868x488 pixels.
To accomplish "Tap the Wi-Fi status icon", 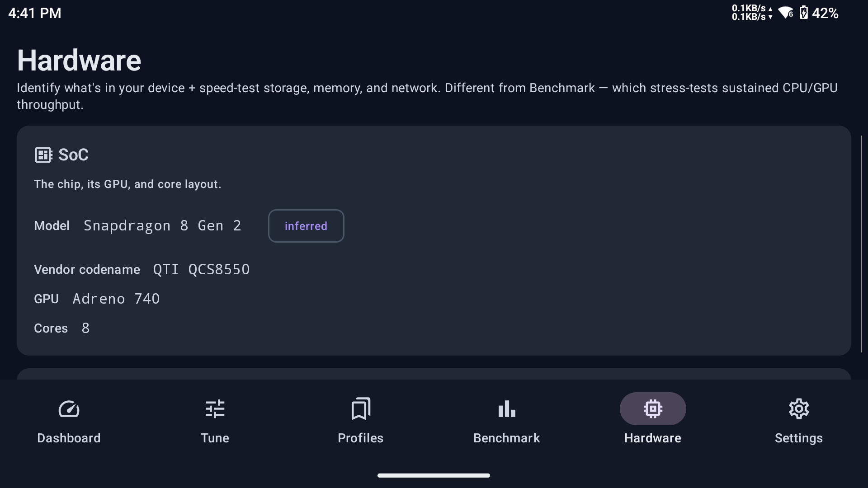I will pyautogui.click(x=786, y=13).
